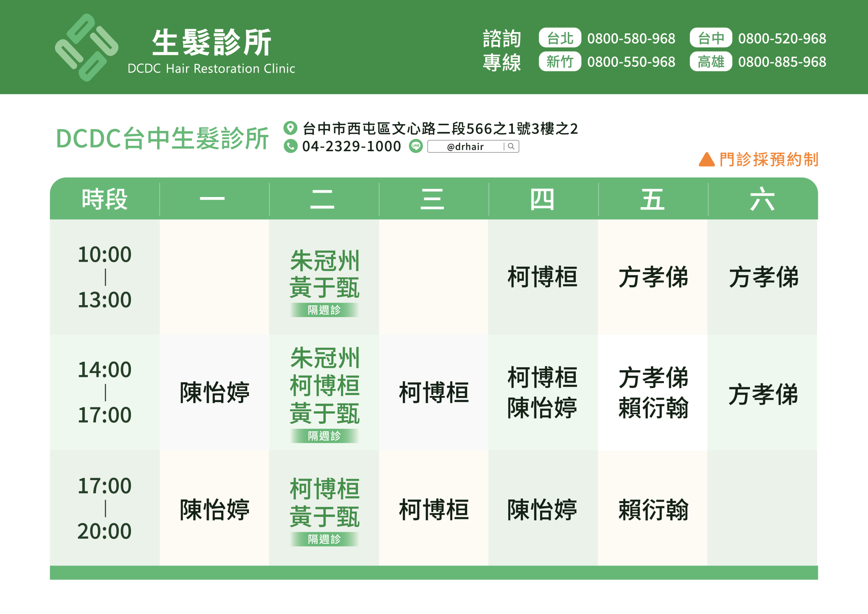Screen dimensions: 868x614
Task: Click the map pin location icon
Action: 290,128
